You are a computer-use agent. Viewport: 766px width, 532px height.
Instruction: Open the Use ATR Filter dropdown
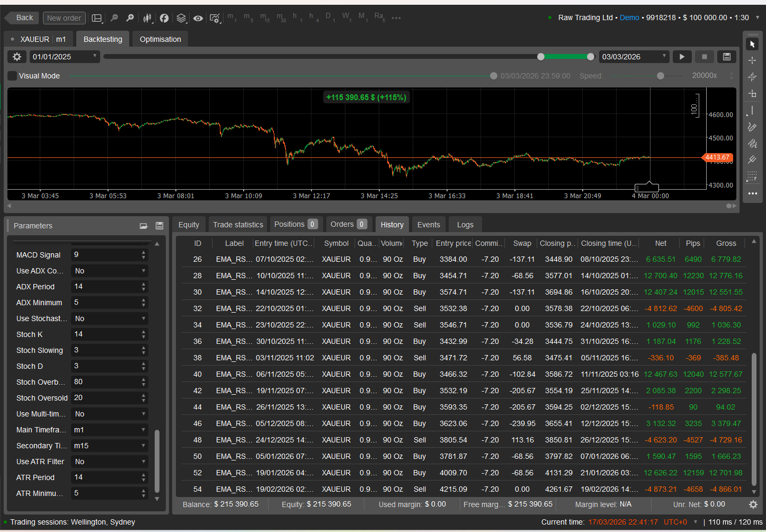(109, 462)
